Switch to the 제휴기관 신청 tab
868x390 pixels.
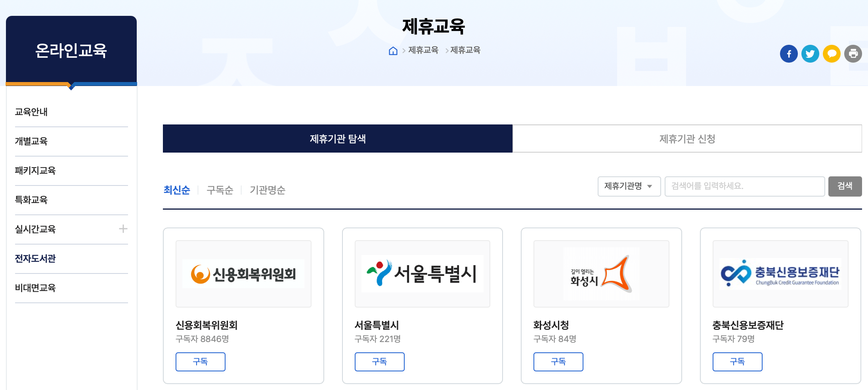click(687, 139)
